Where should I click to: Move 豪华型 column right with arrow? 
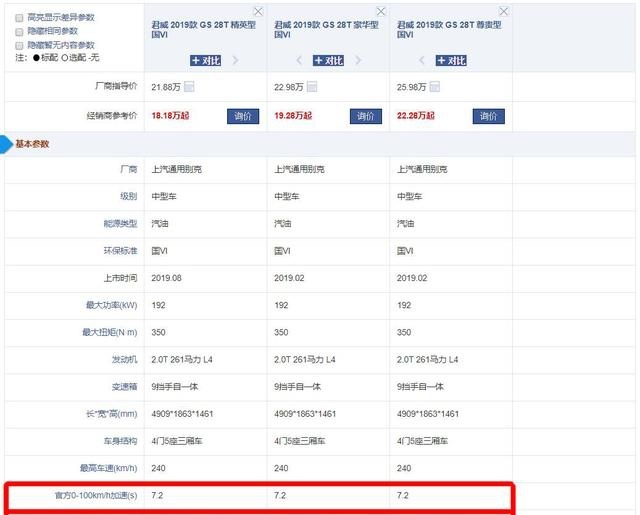358,60
